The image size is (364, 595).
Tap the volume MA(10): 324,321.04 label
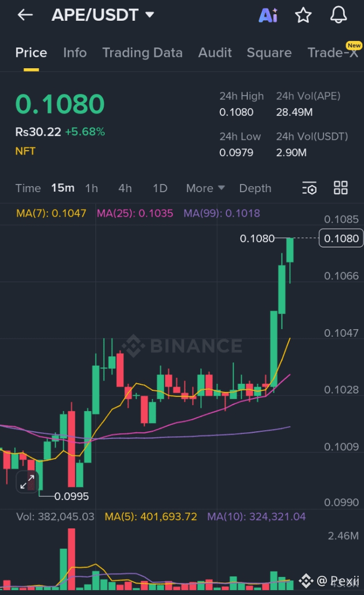tap(256, 516)
